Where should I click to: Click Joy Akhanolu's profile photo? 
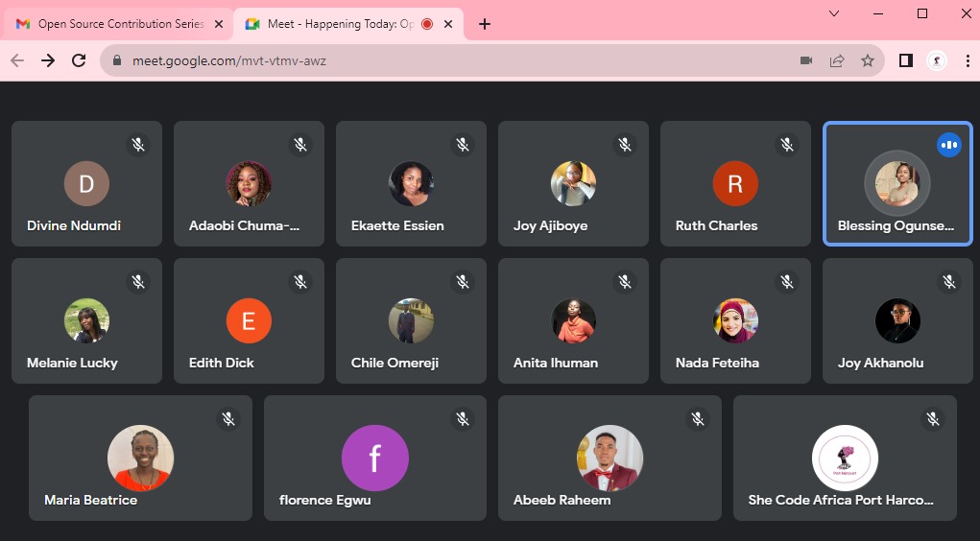point(897,320)
